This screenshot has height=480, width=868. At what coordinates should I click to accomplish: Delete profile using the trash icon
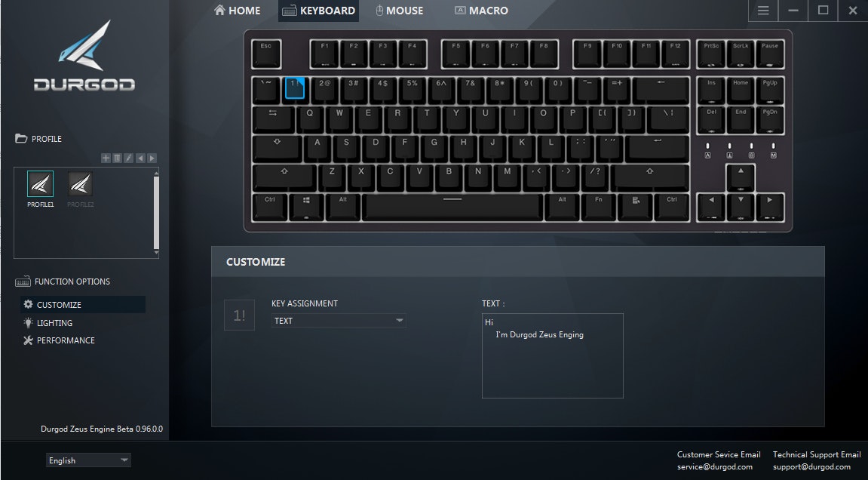click(x=118, y=158)
